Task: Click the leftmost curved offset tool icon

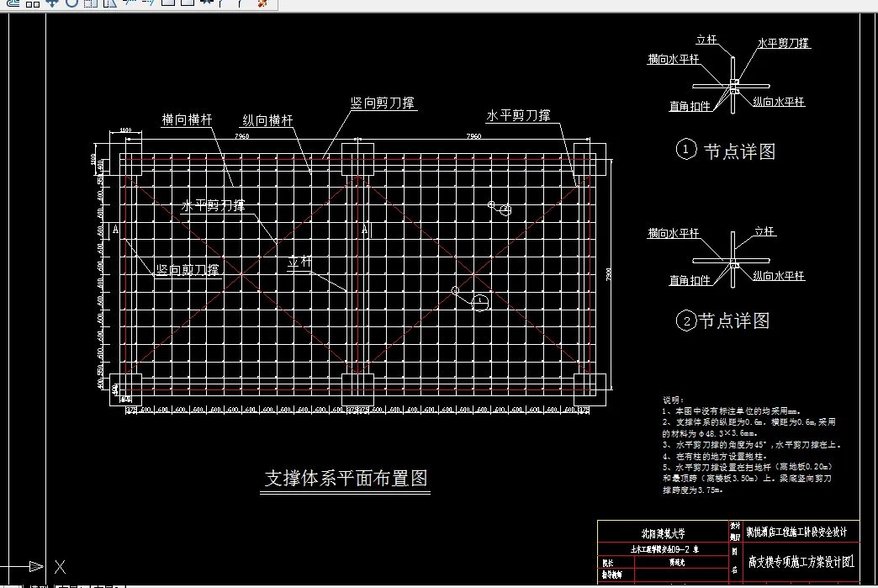Action: tap(13, 5)
